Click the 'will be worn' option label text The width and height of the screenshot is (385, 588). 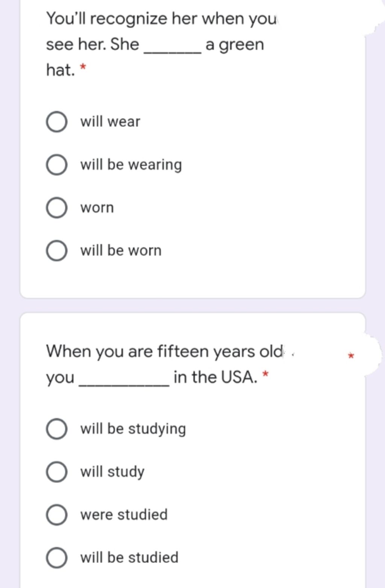click(x=121, y=251)
